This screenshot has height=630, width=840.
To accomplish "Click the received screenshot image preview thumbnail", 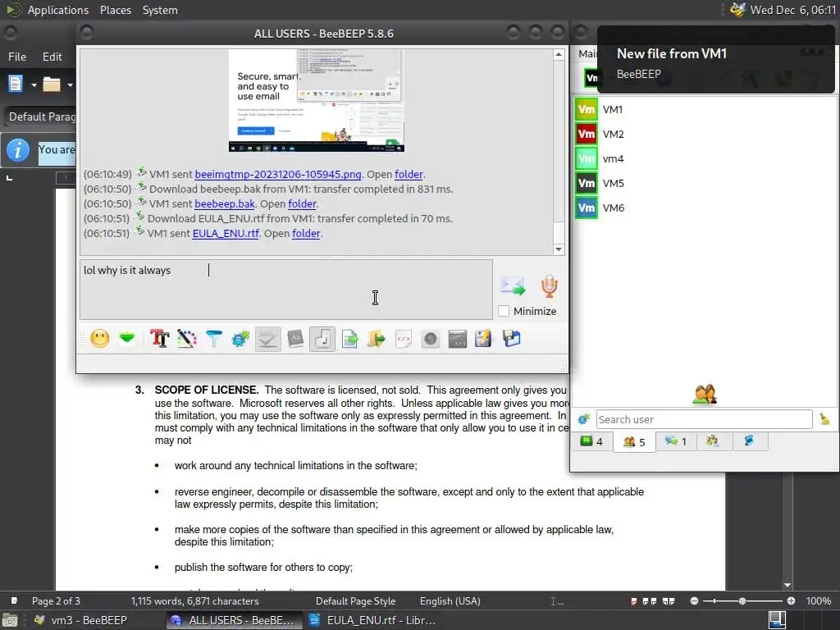I will (x=316, y=101).
